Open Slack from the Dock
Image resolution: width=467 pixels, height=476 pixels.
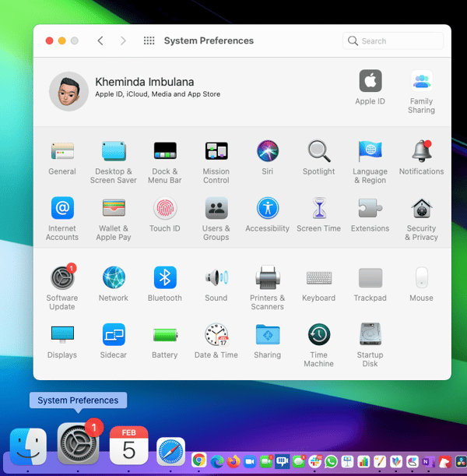pos(315,461)
